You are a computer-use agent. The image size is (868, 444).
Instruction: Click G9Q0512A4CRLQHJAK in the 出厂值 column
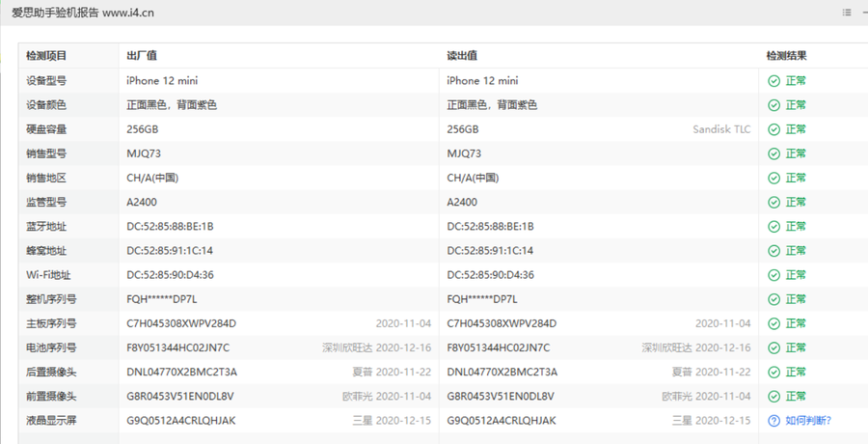[x=181, y=421]
